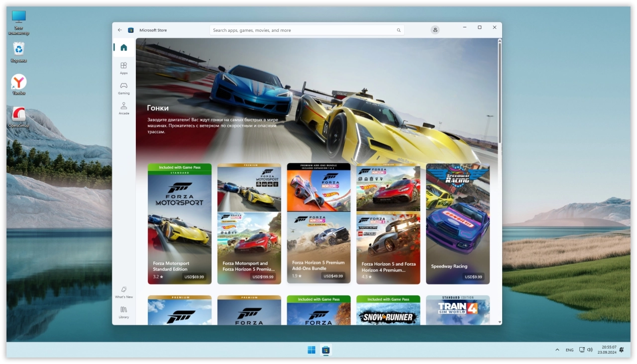This screenshot has width=637, height=364.
Task: Click the back arrow in Microsoft Store
Action: point(119,30)
